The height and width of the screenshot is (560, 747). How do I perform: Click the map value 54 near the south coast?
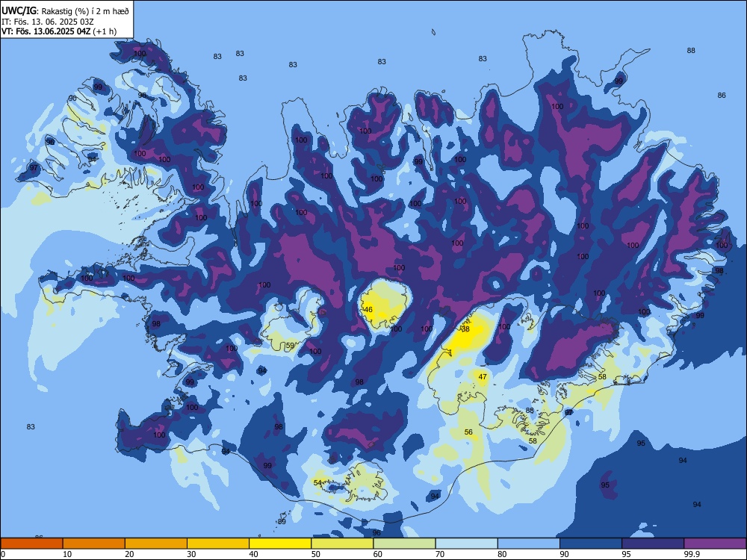tap(317, 483)
